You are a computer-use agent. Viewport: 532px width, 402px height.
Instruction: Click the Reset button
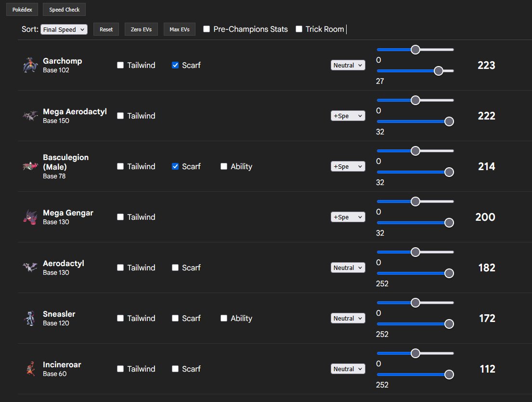point(106,29)
